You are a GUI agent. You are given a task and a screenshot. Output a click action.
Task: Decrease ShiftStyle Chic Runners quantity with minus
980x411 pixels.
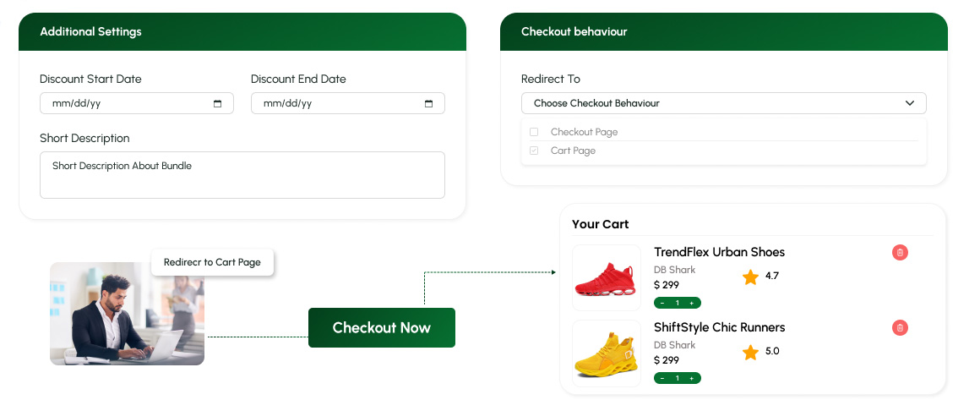(x=662, y=378)
